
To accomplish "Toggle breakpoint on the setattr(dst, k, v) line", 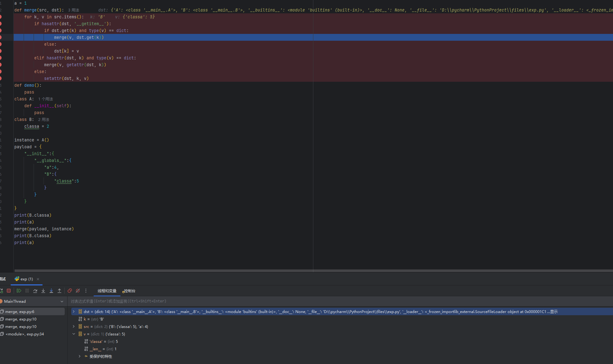I will 1,78.
